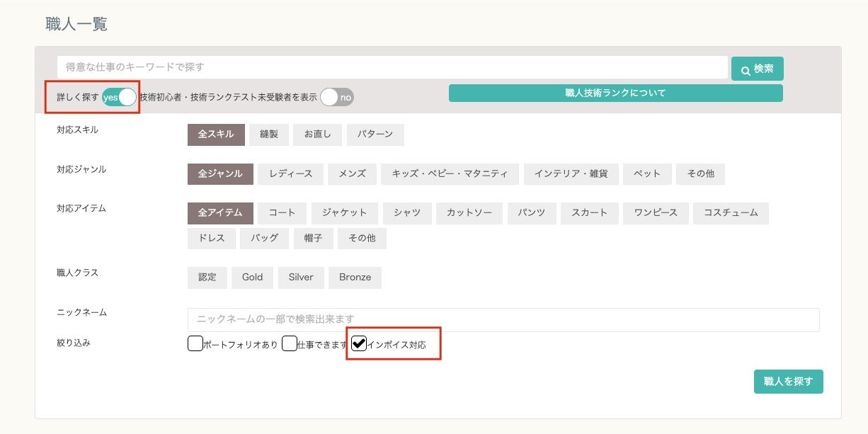
Task: Select Silver craftsman class
Action: 301,278
